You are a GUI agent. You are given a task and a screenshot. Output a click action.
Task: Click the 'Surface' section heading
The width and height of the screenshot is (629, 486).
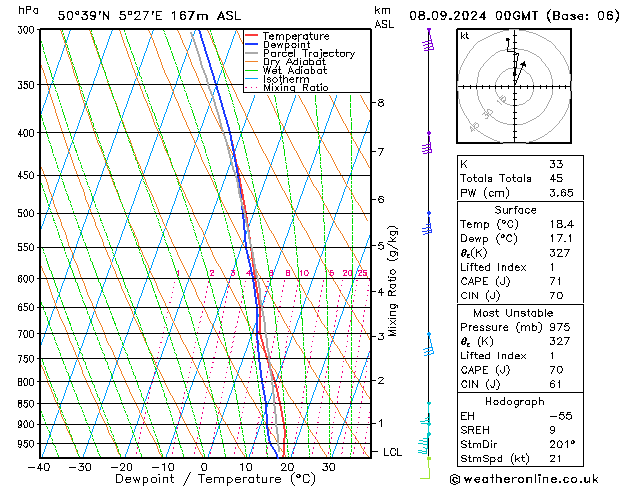515,210
